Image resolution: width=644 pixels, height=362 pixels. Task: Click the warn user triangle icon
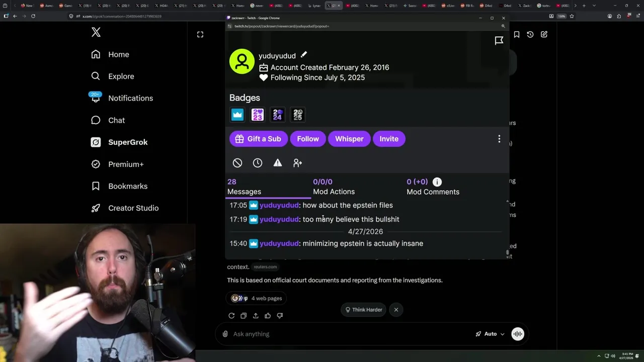tap(278, 163)
